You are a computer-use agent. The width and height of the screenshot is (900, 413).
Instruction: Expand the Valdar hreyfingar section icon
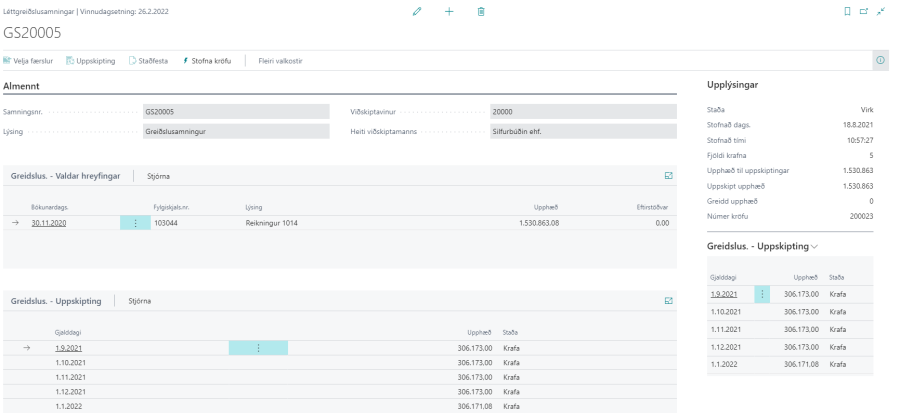pyautogui.click(x=668, y=175)
